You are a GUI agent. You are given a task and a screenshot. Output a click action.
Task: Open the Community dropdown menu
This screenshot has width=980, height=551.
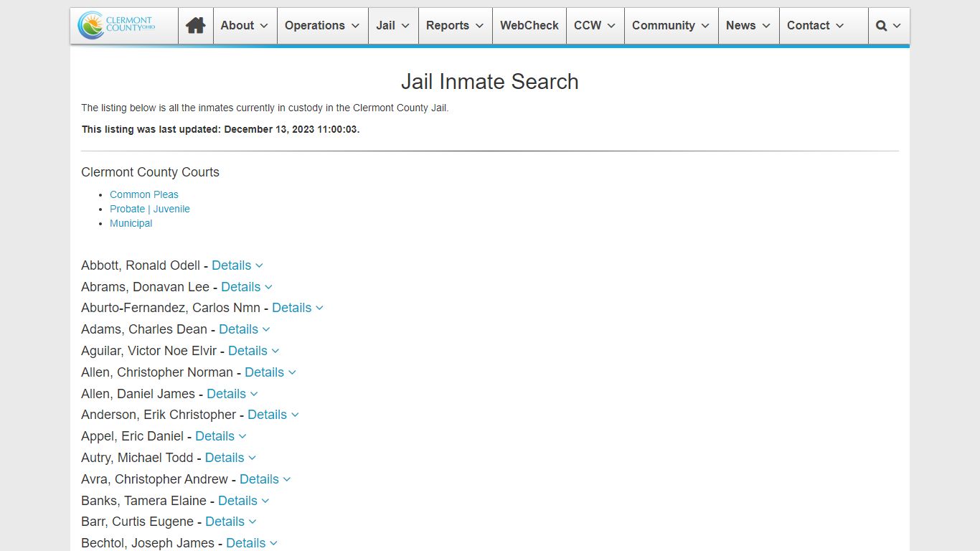click(671, 26)
